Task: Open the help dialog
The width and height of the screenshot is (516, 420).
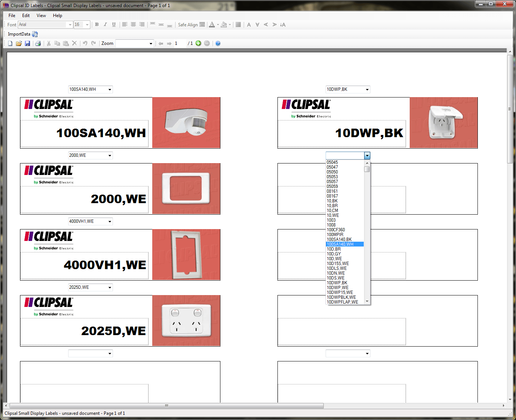Action: 218,43
